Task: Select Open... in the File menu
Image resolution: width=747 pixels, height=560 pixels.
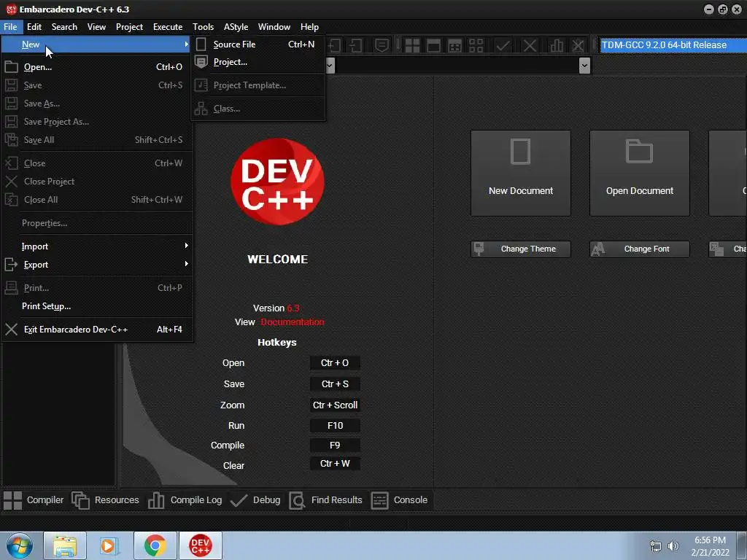Action: click(x=97, y=67)
